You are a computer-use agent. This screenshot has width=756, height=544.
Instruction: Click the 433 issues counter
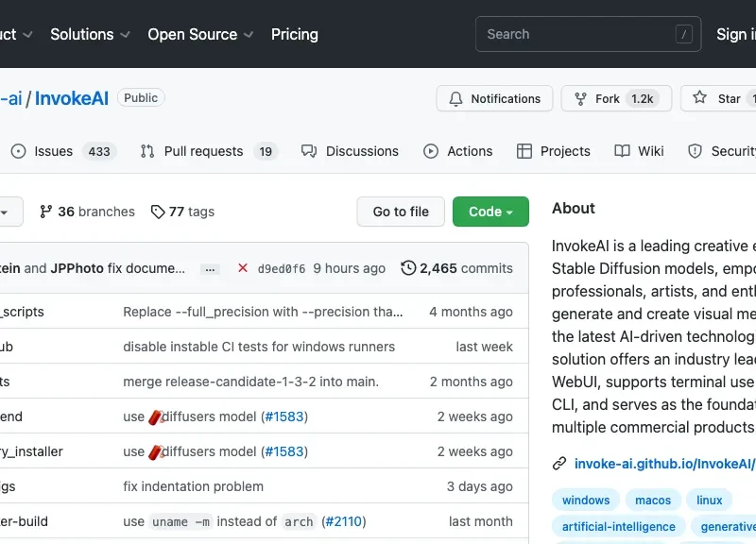click(x=99, y=152)
